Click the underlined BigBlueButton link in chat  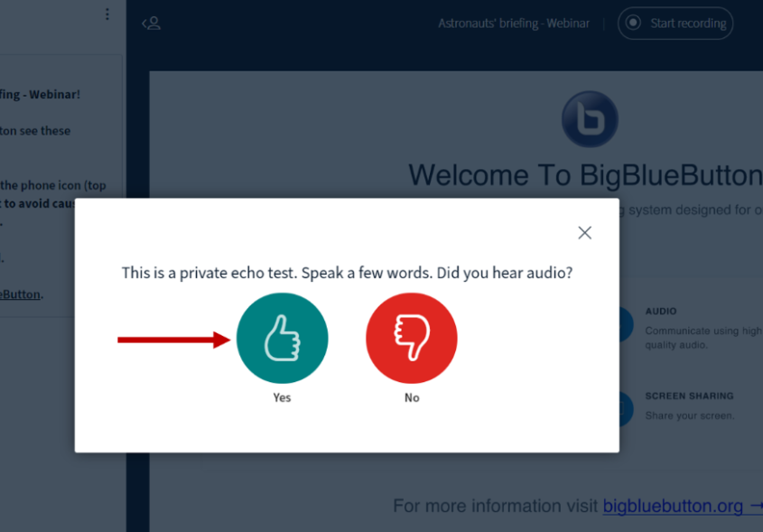pyautogui.click(x=20, y=294)
